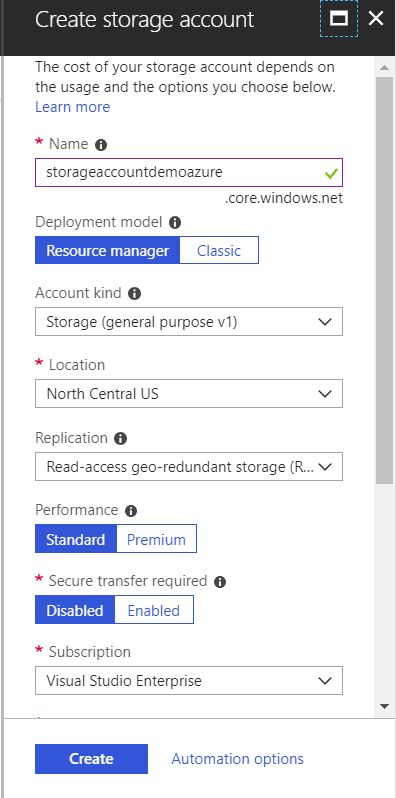Select the Classic deployment model
396x798 pixels.
point(219,250)
